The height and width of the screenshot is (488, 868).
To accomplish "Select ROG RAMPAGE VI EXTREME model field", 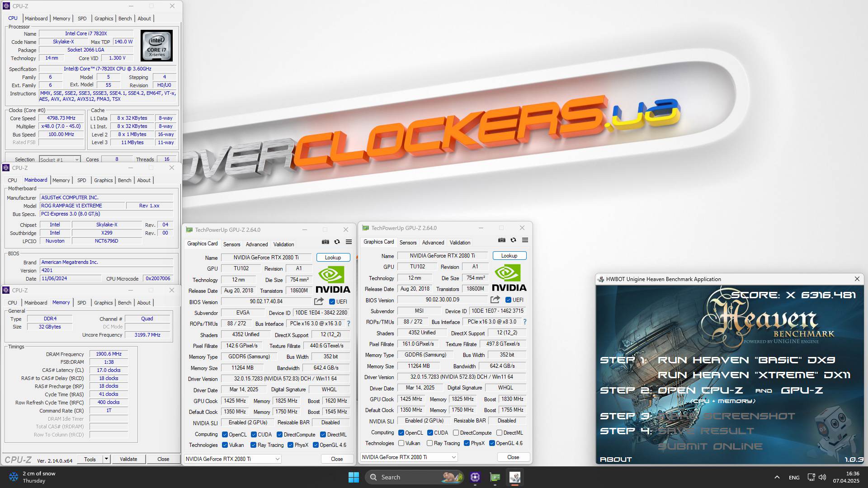I will click(x=82, y=206).
